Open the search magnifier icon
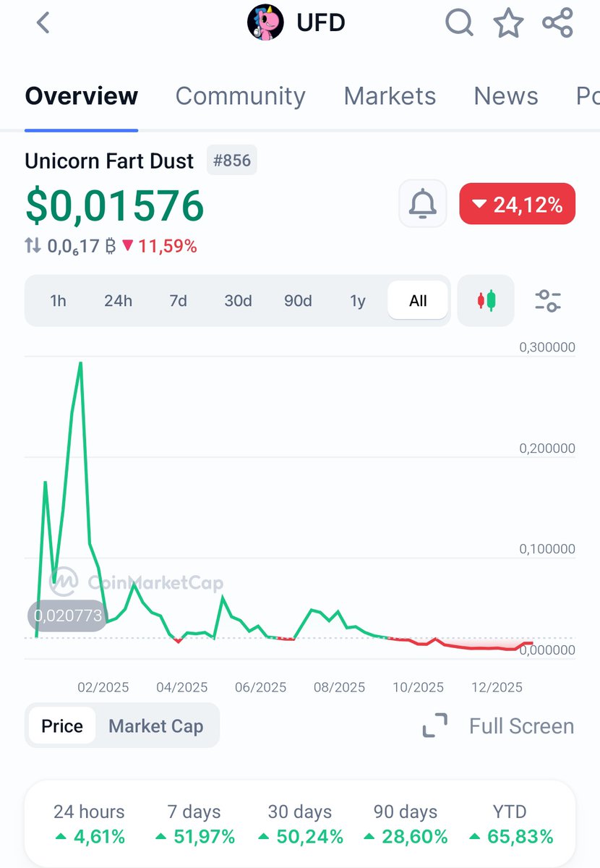This screenshot has height=868, width=600. [x=458, y=23]
